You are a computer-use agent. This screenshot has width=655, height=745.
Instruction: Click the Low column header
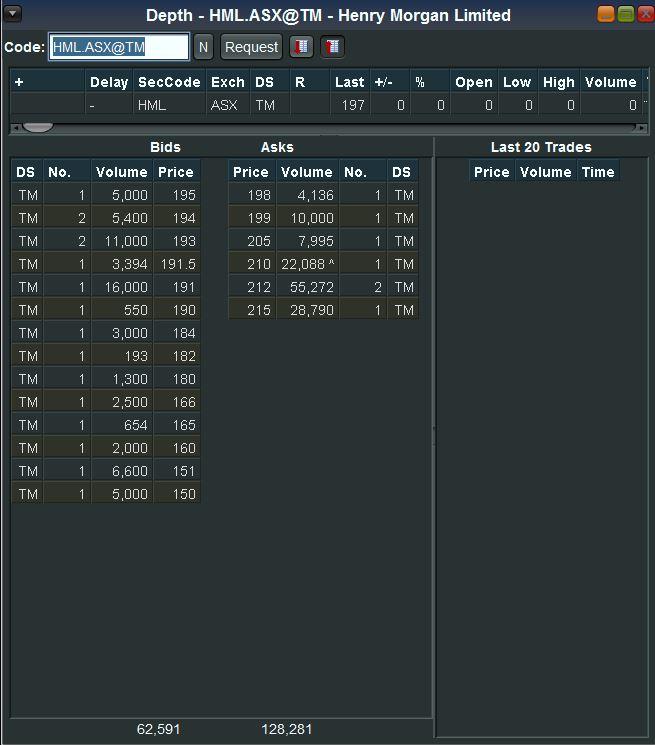click(x=517, y=82)
